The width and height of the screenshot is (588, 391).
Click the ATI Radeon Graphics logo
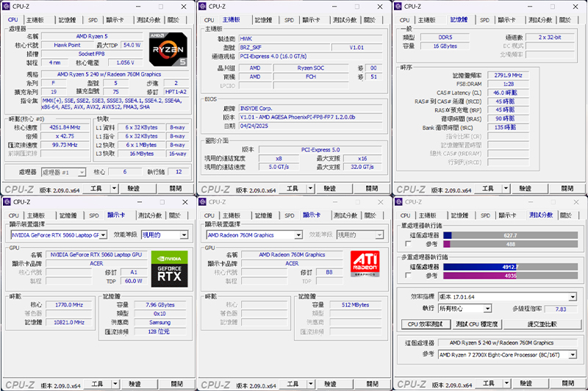pyautogui.click(x=365, y=264)
